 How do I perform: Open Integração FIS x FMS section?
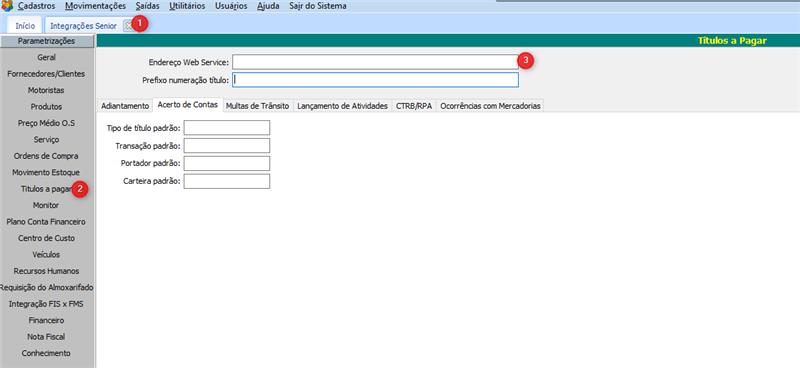pos(46,304)
